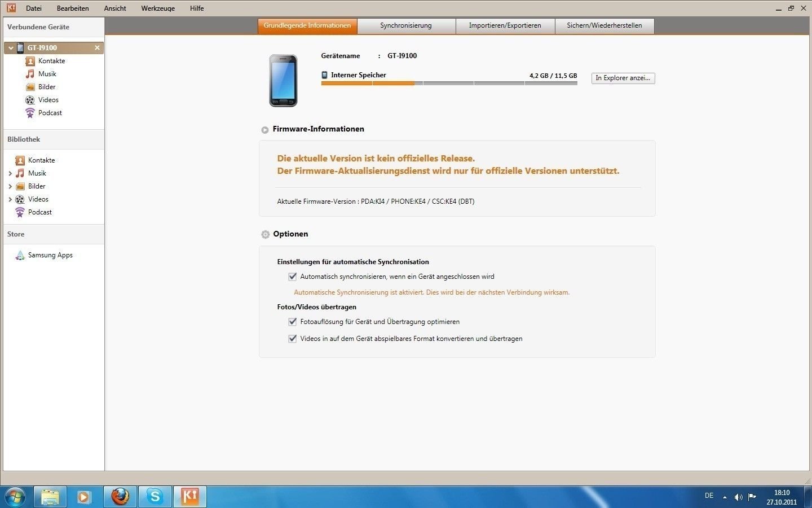
Task: Open the Samsung Apps store icon
Action: coord(20,255)
